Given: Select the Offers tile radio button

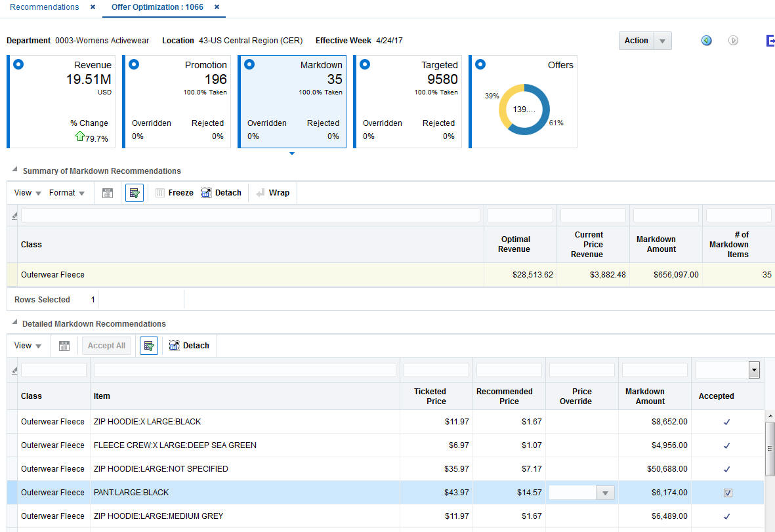Looking at the screenshot, I should click(480, 64).
